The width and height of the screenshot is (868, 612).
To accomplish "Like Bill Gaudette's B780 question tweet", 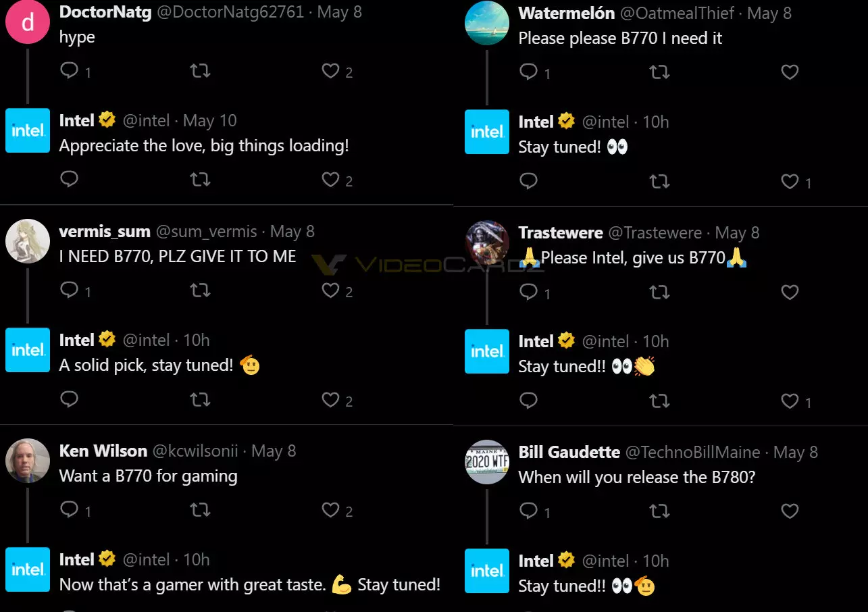I will click(790, 511).
